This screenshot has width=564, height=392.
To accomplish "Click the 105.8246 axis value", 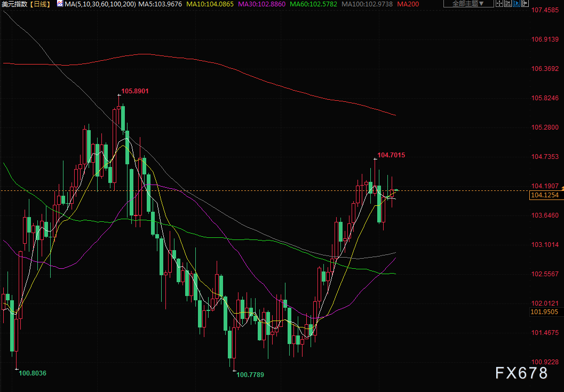I will (x=545, y=98).
